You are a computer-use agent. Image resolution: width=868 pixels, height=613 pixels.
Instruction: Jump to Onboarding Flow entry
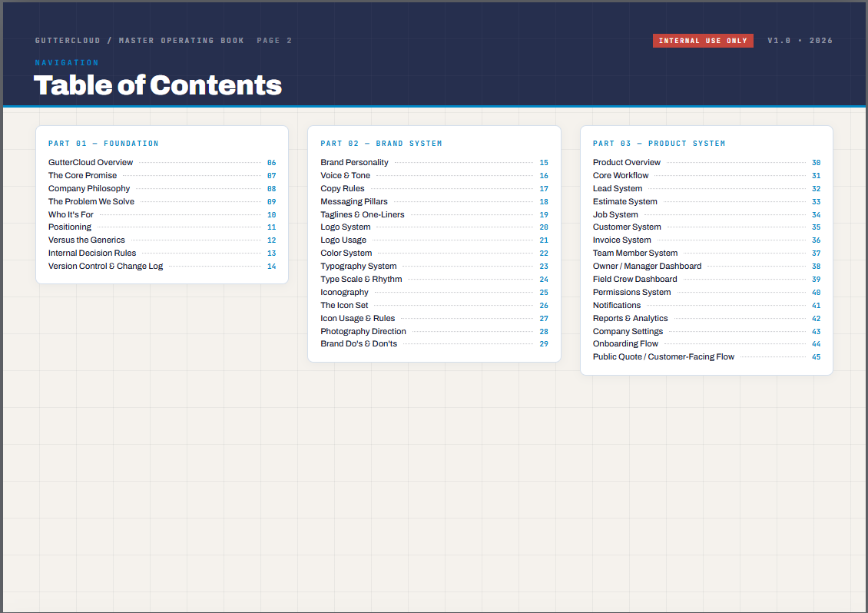click(707, 344)
